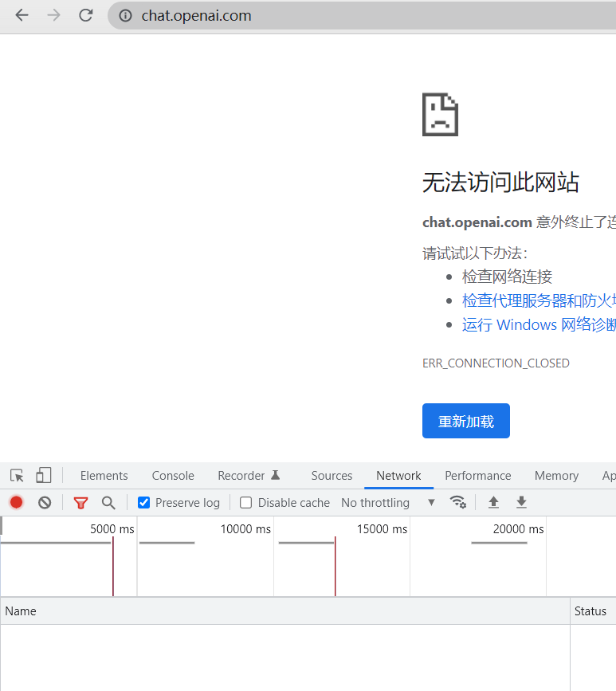Click the 无法访问此网站 heading
This screenshot has height=691, width=616.
(500, 183)
